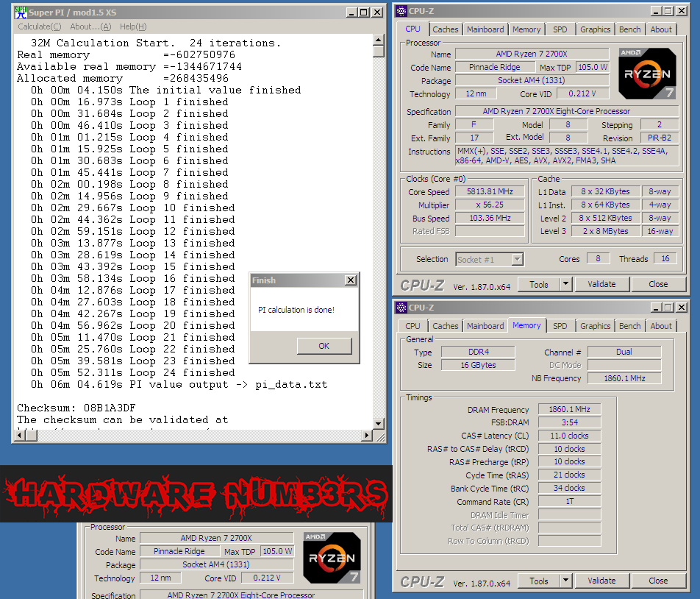Switch to About tab in top CPU-Z window
Image resolution: width=700 pixels, height=599 pixels.
coord(661,29)
